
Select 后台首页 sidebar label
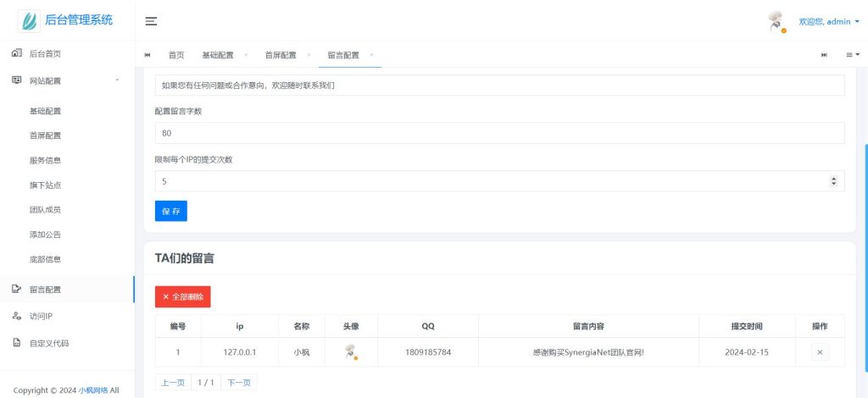click(45, 54)
